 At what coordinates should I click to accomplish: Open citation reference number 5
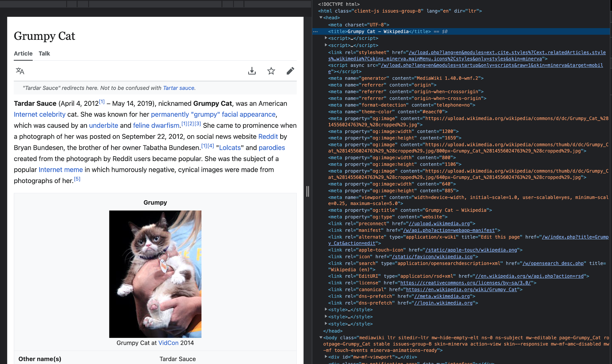click(x=77, y=179)
